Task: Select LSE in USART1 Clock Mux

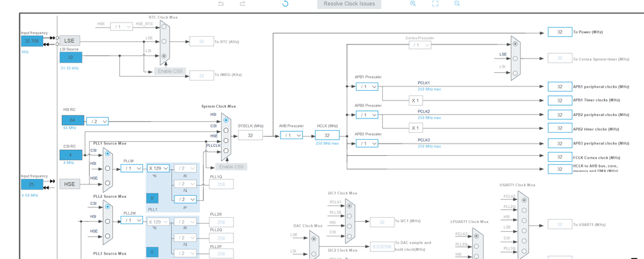Action: tap(523, 231)
